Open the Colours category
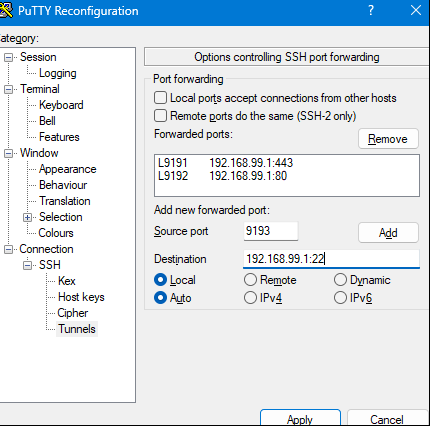 [56, 233]
